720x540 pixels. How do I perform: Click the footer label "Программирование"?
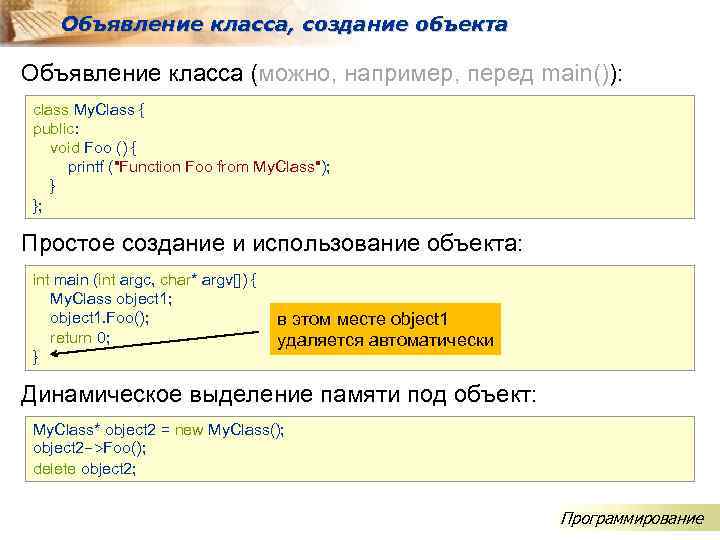tap(632, 518)
